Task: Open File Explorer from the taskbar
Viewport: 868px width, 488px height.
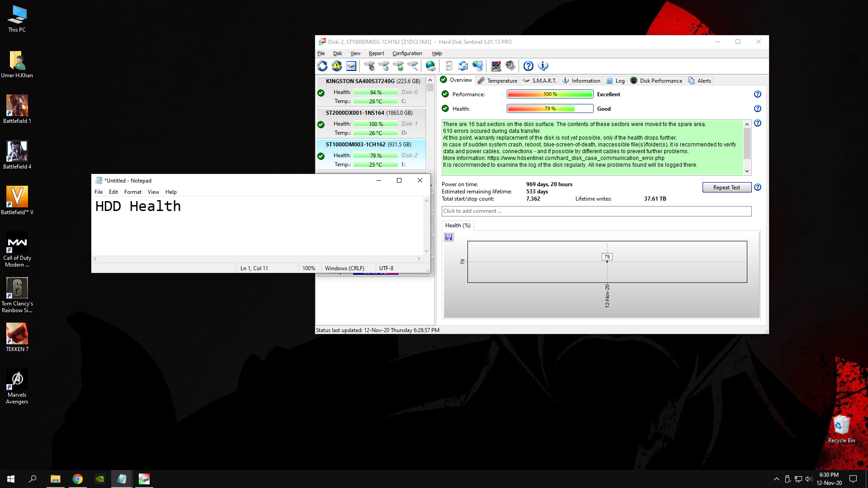Action: (56, 479)
